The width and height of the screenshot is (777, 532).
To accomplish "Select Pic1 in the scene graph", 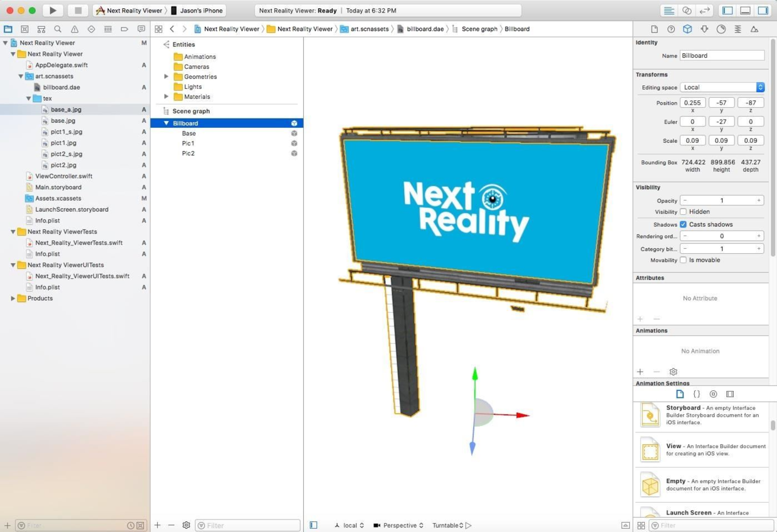I will 189,143.
